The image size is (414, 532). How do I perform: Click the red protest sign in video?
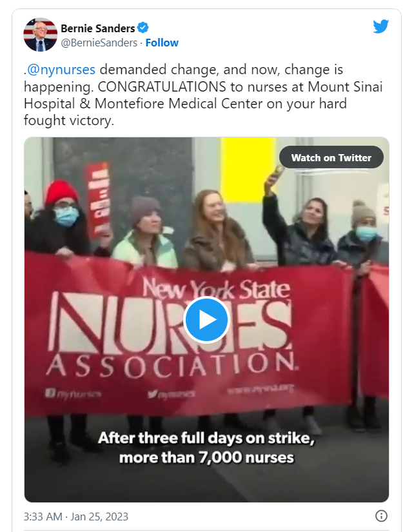(99, 200)
